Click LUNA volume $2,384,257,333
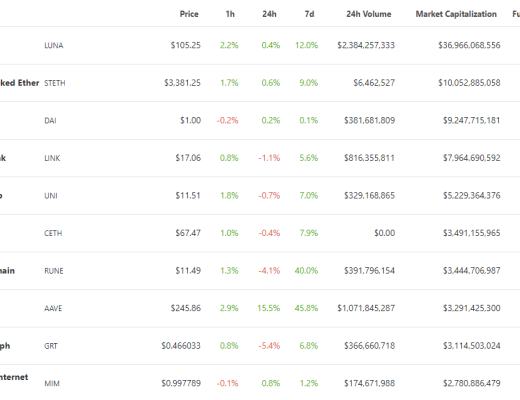Viewport: 520px width, 400px height. tap(366, 45)
